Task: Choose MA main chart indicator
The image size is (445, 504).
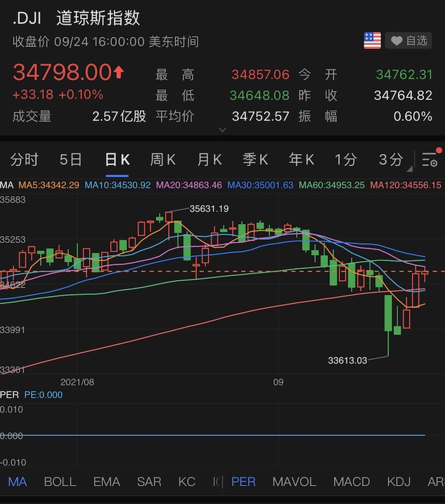Action: pos(18,482)
